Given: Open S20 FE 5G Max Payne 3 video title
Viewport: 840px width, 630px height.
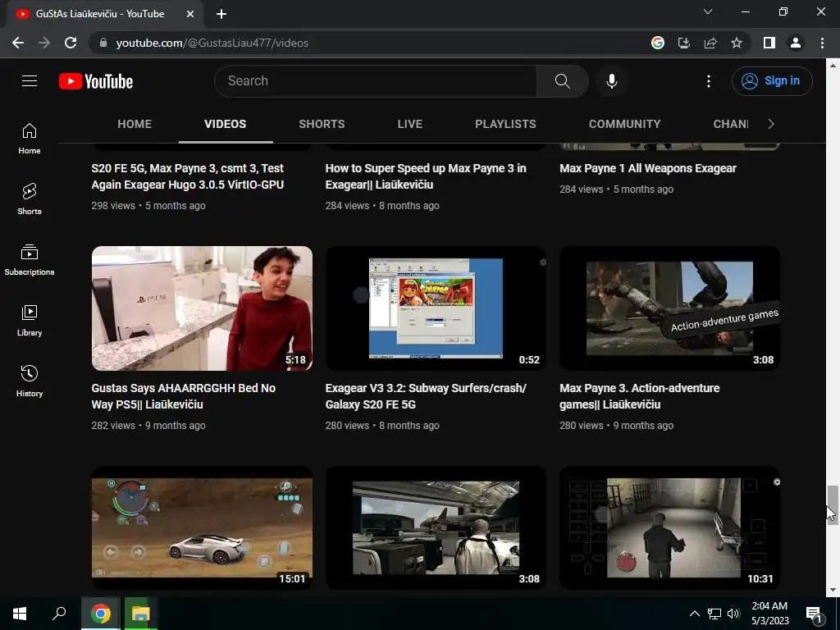Looking at the screenshot, I should click(188, 176).
